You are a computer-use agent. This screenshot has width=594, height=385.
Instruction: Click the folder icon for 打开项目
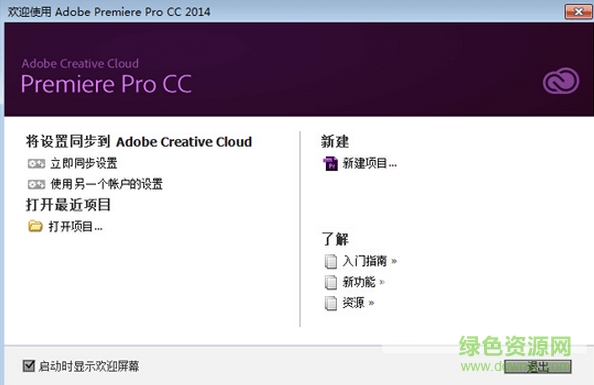click(35, 226)
